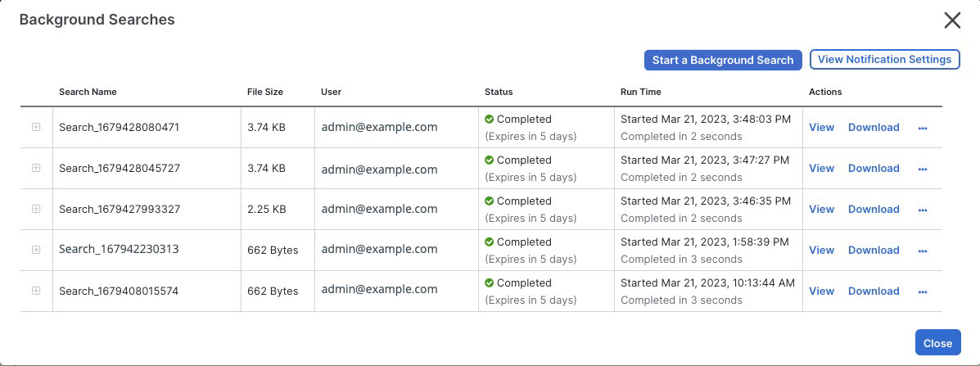Download the Search_1679428045727 results
Image resolution: width=980 pixels, height=366 pixels.
874,168
